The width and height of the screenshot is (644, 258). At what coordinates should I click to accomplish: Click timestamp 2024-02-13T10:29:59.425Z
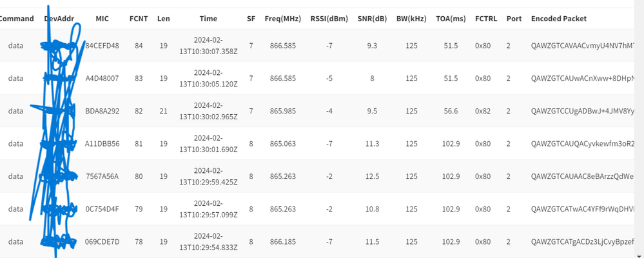click(x=208, y=176)
